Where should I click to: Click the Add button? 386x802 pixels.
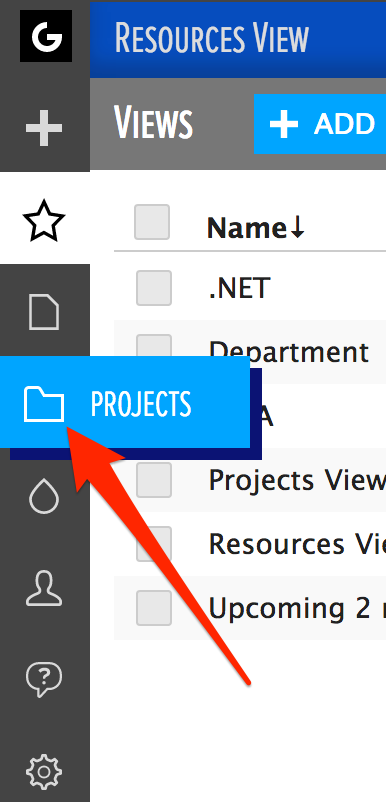[x=320, y=124]
